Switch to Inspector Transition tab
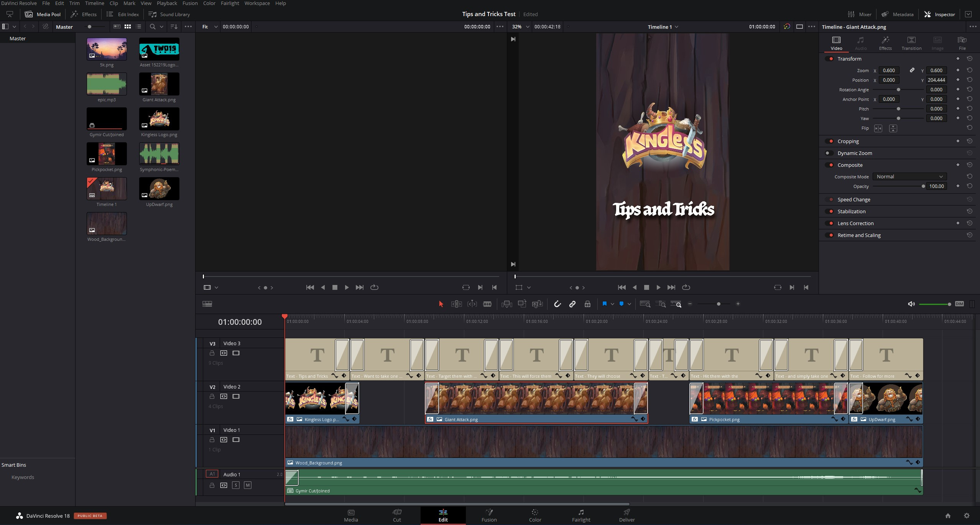The image size is (980, 525). 911,43
